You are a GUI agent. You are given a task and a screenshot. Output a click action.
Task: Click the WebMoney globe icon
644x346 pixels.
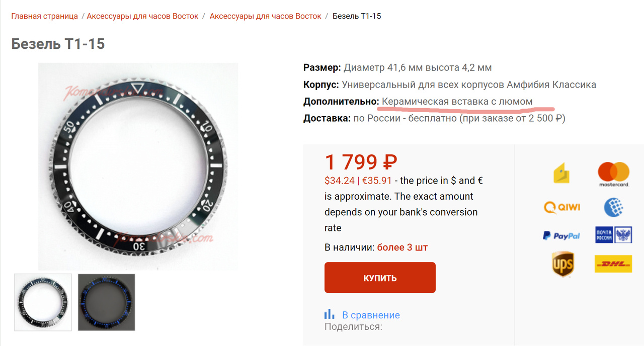[613, 207]
